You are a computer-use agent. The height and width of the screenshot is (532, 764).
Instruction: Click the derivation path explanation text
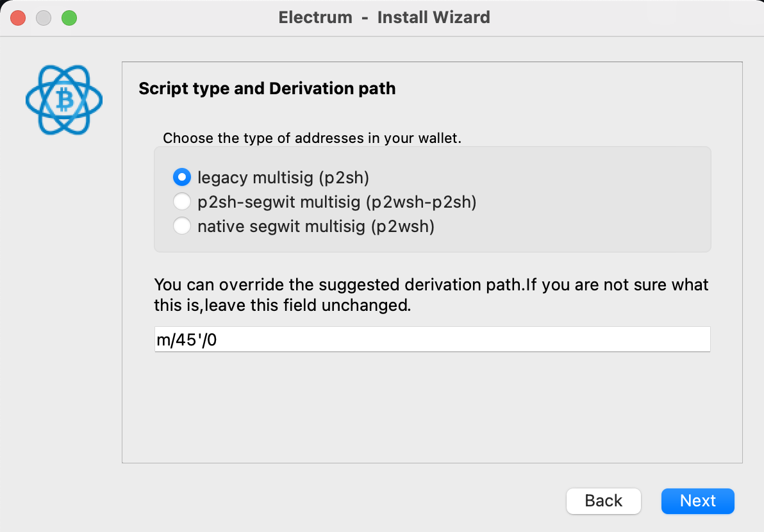430,294
